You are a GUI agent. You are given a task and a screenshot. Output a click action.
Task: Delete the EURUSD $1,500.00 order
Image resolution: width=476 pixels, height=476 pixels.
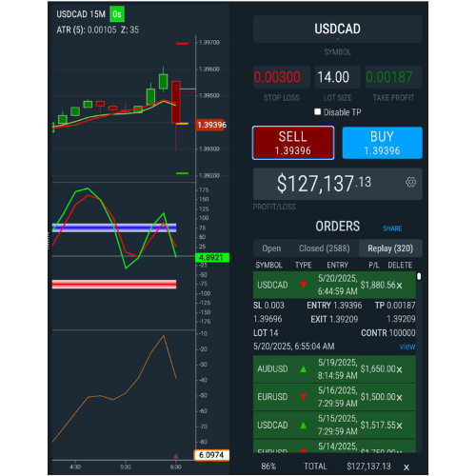400,398
